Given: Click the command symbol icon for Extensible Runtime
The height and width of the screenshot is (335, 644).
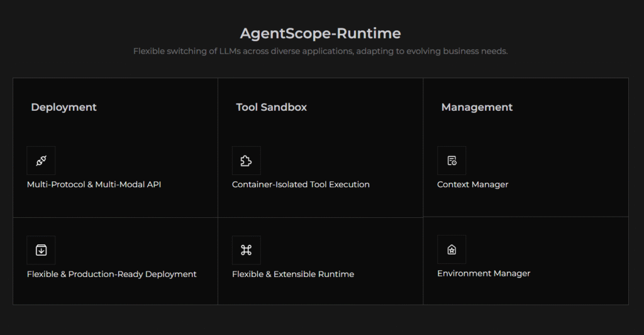Looking at the screenshot, I should 246,250.
